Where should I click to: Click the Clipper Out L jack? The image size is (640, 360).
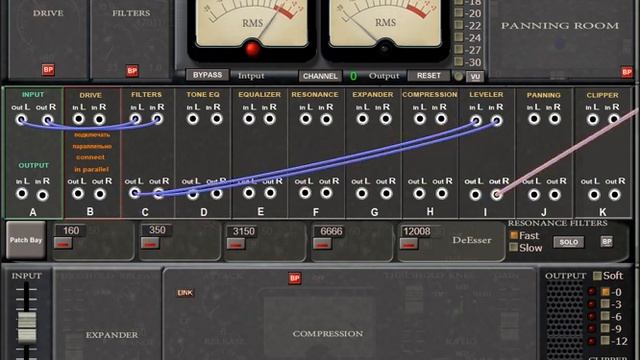point(594,195)
